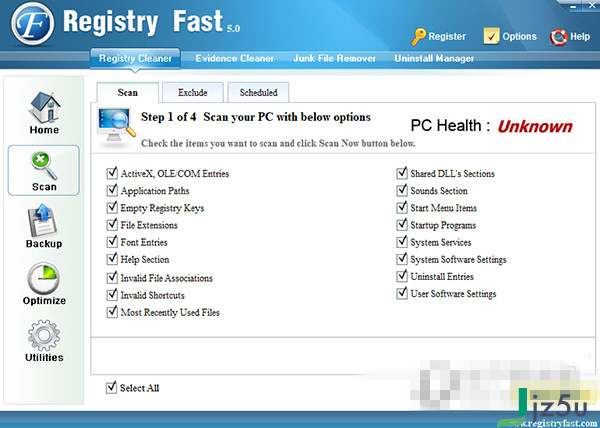This screenshot has width=600, height=428.
Task: Click the Register key icon
Action: point(419,37)
